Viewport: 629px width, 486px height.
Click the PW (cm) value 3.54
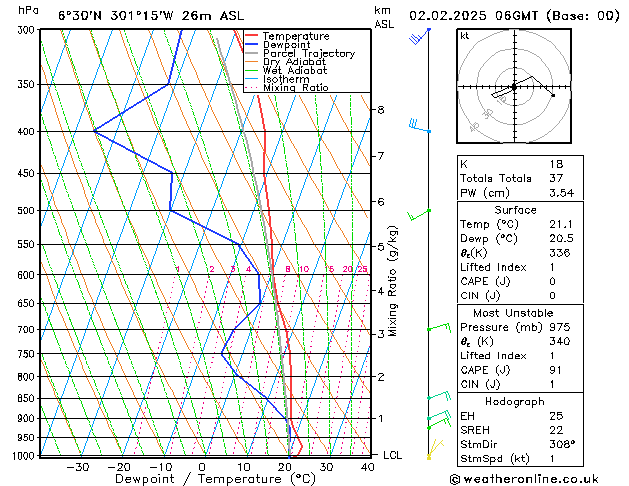point(562,193)
